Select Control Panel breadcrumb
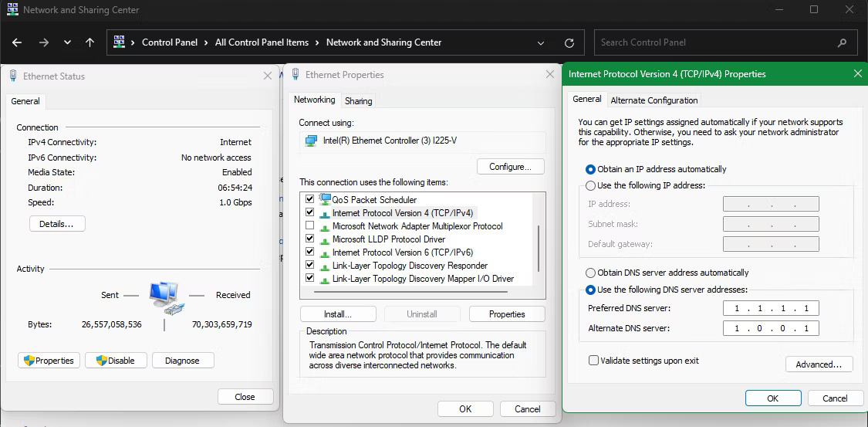Image resolution: width=868 pixels, height=427 pixels. coord(170,42)
